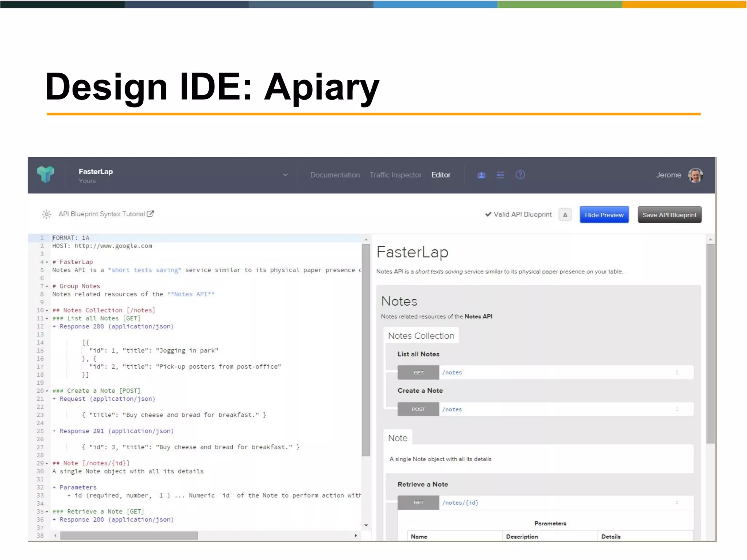Click the Name column header in Parameters table
The height and width of the screenshot is (560, 747).
coord(419,537)
